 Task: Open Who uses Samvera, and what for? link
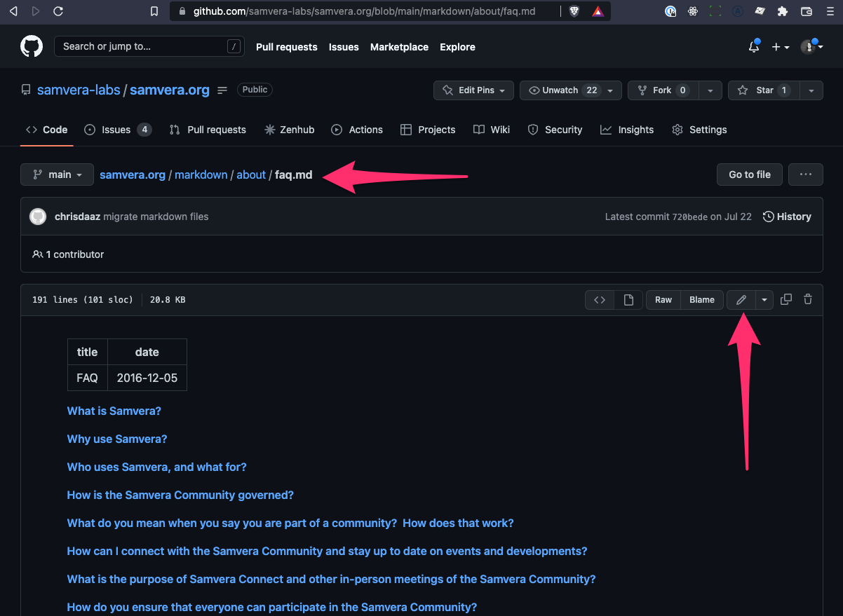click(157, 467)
